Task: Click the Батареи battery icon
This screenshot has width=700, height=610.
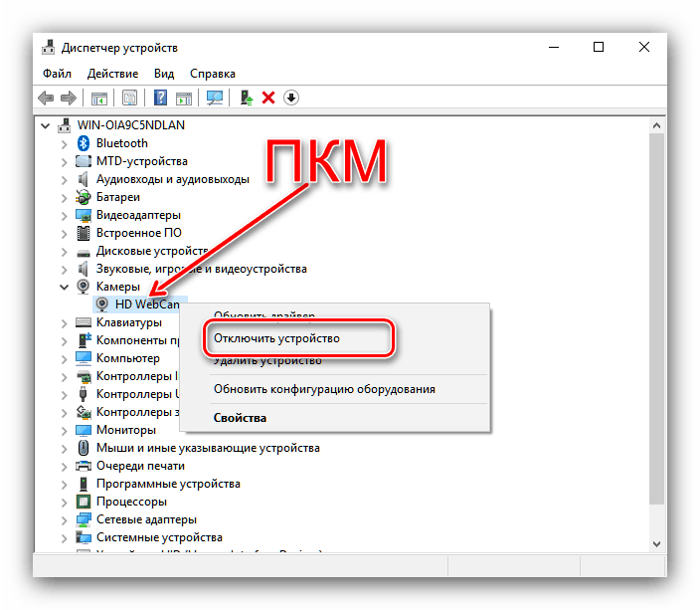Action: 84,197
